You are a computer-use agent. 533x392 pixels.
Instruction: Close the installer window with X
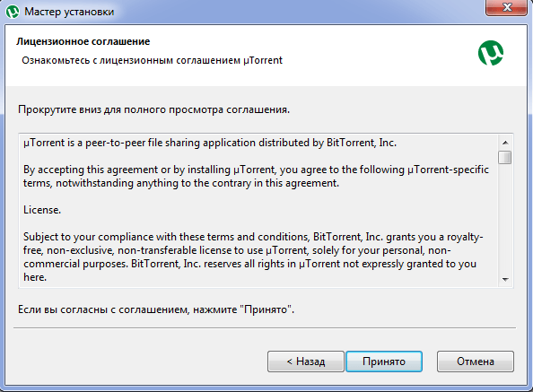[506, 7]
